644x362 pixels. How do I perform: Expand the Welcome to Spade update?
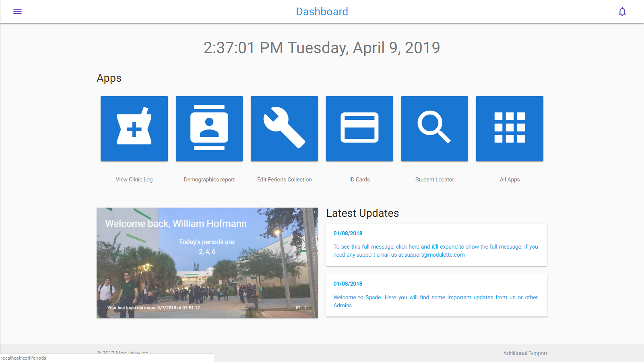click(x=436, y=301)
